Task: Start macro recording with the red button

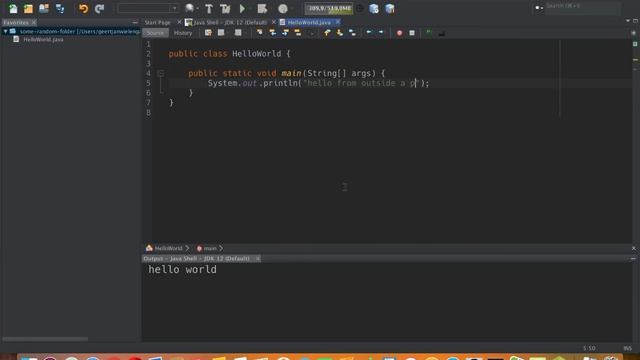Action: point(399,33)
